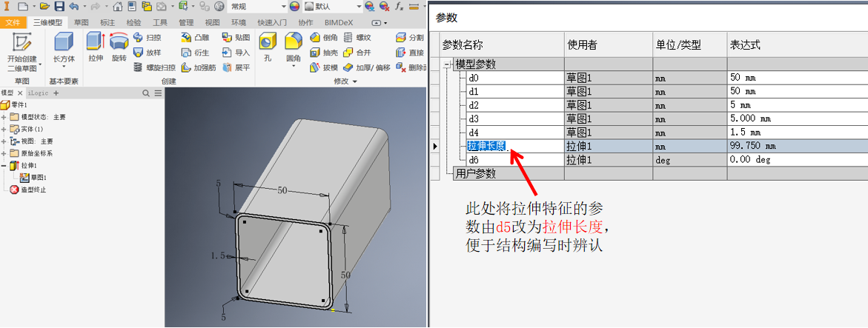Choose the 扫掠 sweep tool
The image size is (868, 328).
148,38
